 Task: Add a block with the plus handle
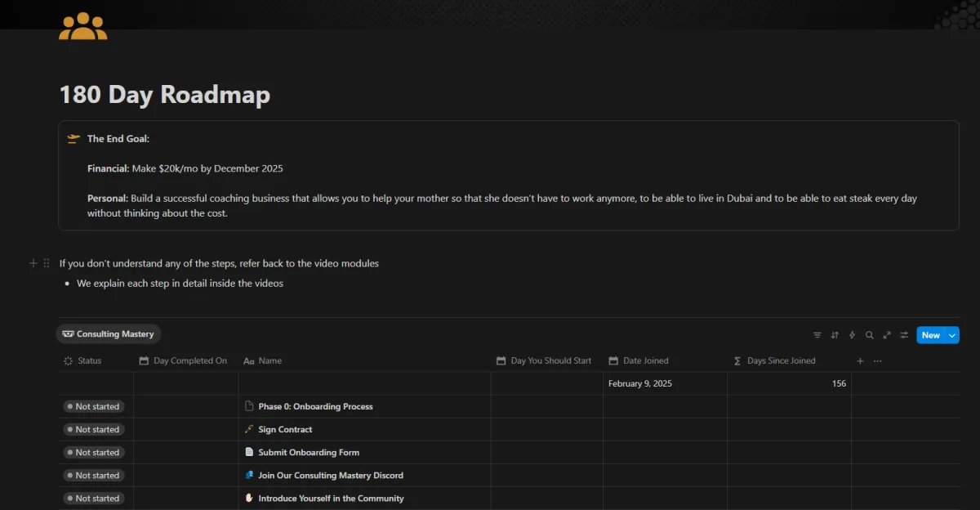33,263
